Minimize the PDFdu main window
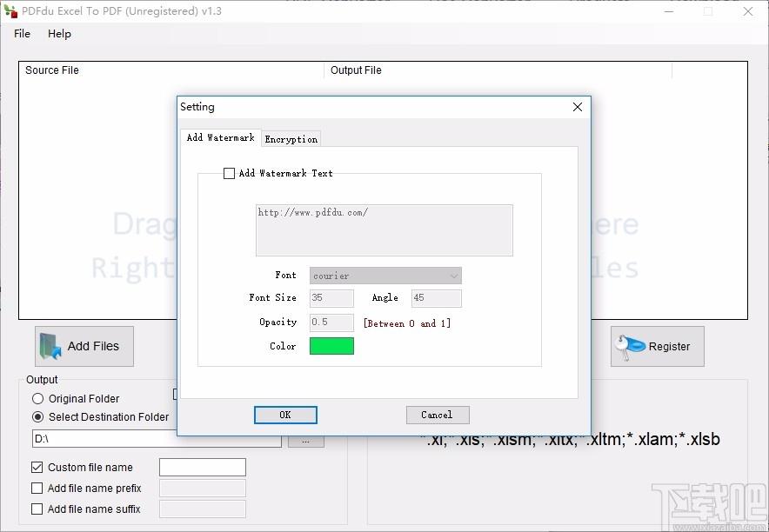The width and height of the screenshot is (769, 532). (668, 10)
